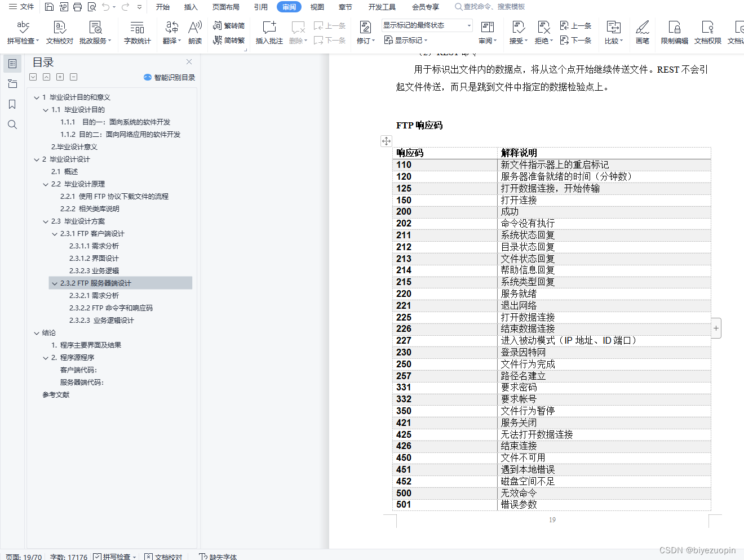Viewport: 744px width, 560px height.
Task: Open the 文件 file menu
Action: tap(21, 7)
